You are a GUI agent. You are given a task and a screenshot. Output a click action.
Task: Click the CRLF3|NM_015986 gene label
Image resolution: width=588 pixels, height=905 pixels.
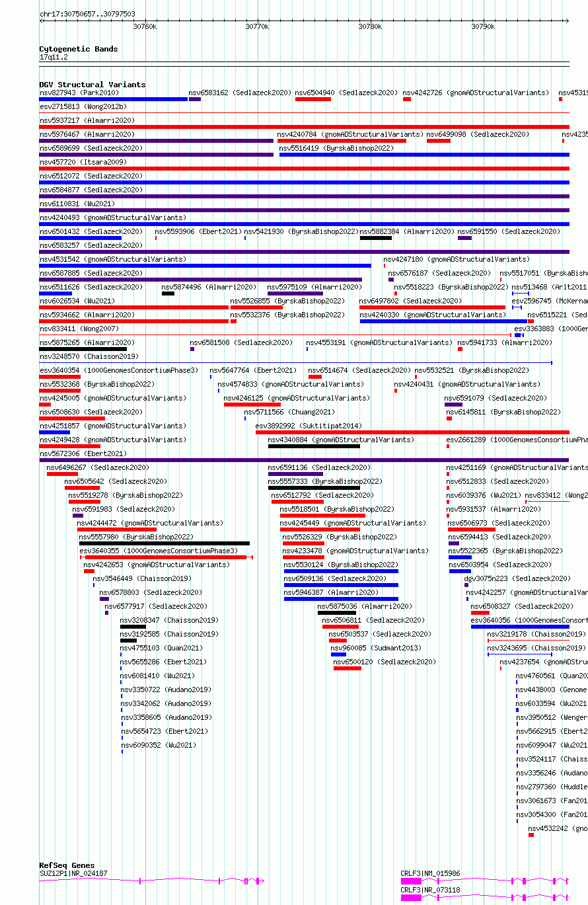click(x=431, y=873)
